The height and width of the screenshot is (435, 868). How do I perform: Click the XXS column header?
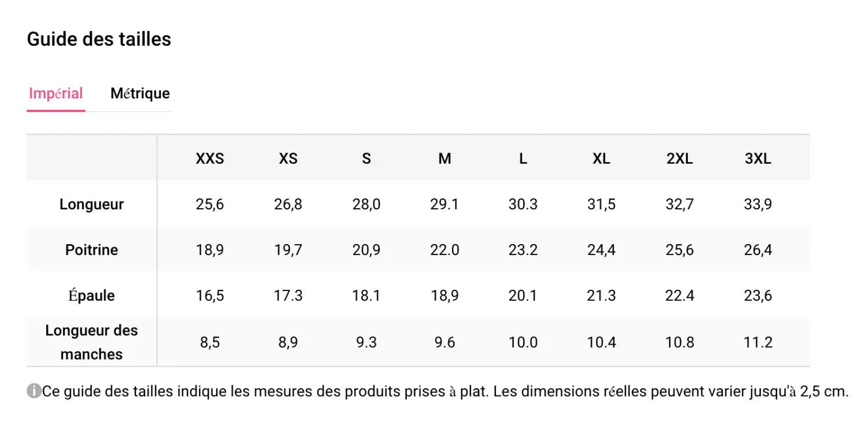coord(209,158)
